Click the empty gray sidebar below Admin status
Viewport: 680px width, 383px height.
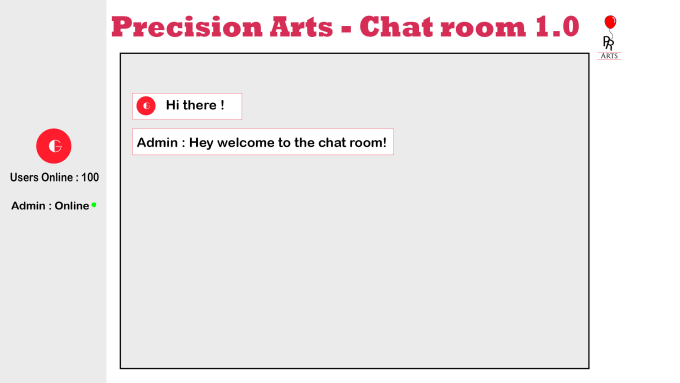click(53, 297)
